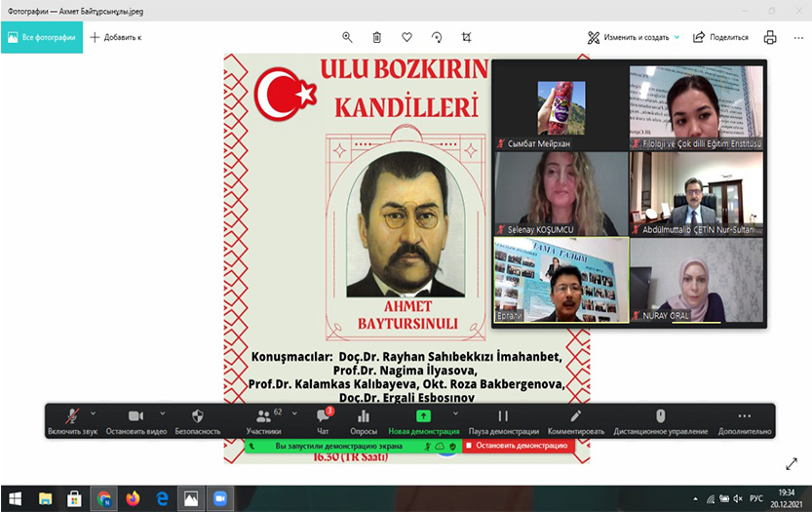Click Добавить к in Photos toolbar
Viewport: 812px width, 512px height.
coord(116,37)
